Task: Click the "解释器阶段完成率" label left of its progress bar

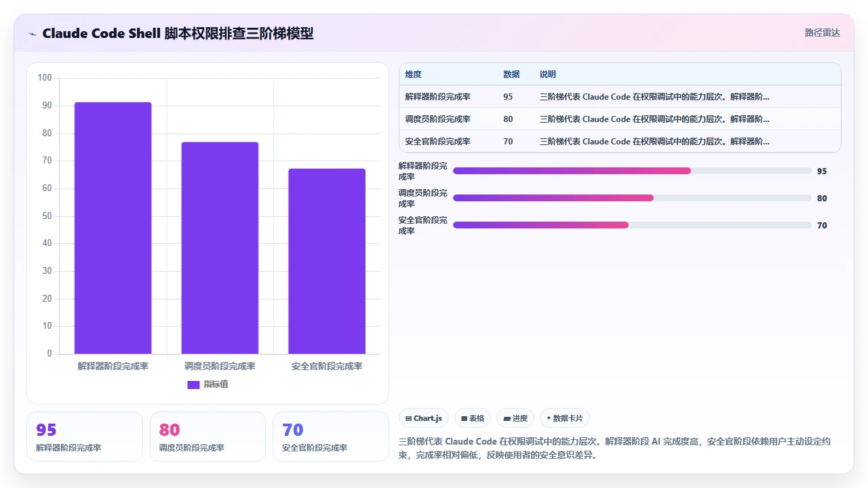Action: [423, 171]
